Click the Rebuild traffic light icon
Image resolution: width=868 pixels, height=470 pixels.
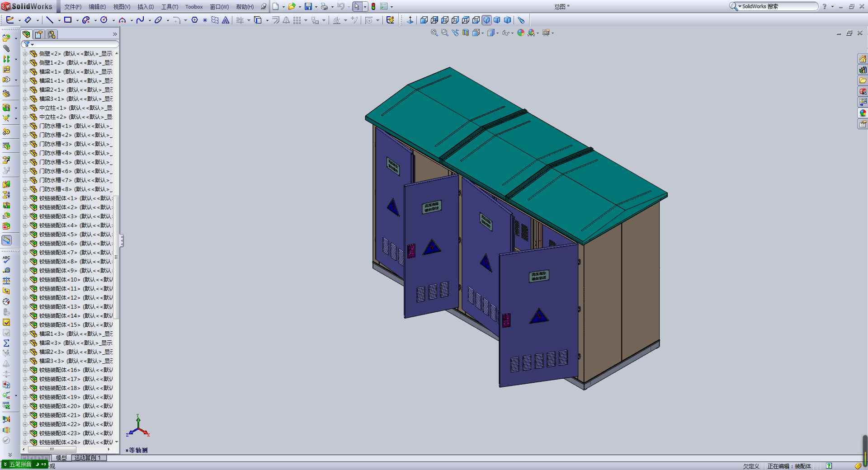click(373, 6)
